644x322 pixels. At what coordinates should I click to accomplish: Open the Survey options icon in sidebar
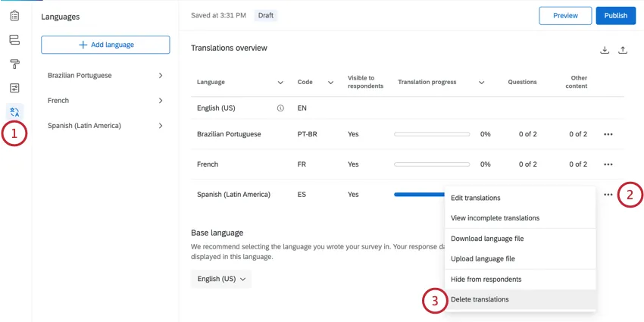14,89
